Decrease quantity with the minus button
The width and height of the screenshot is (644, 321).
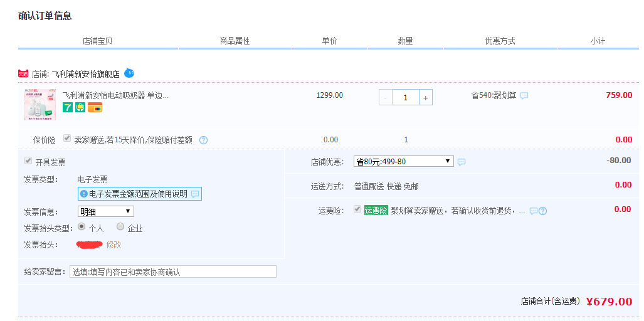[x=386, y=98]
